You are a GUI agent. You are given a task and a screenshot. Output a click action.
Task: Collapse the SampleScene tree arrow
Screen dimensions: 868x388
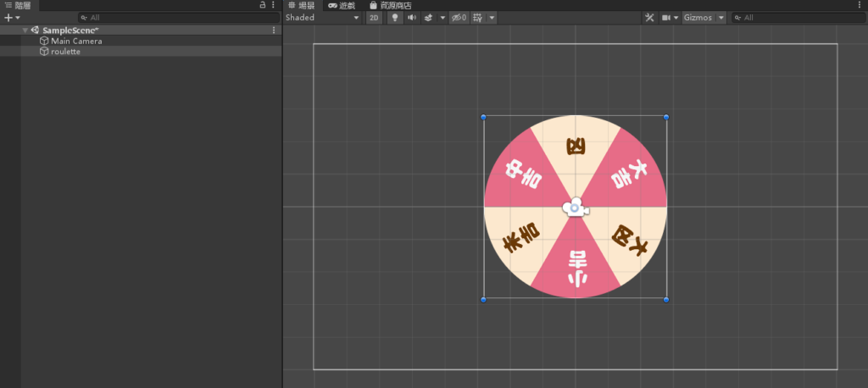[x=25, y=30]
